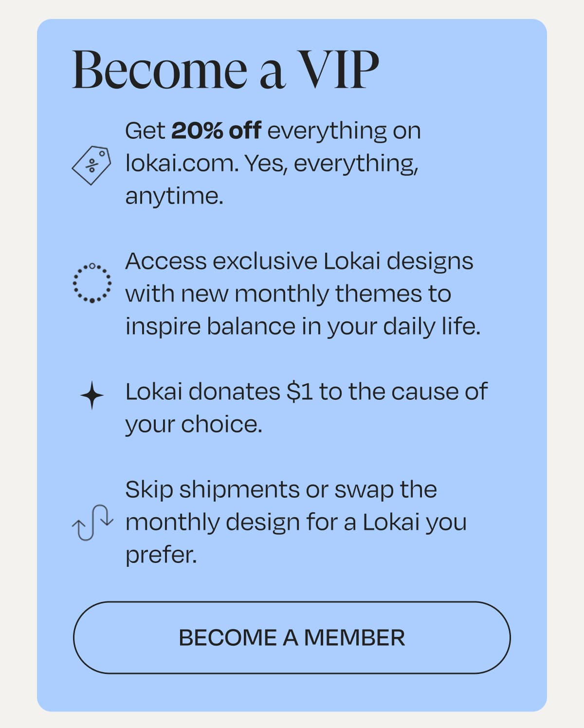This screenshot has height=728, width=584.
Task: Click the word "prefer."
Action: tap(161, 554)
